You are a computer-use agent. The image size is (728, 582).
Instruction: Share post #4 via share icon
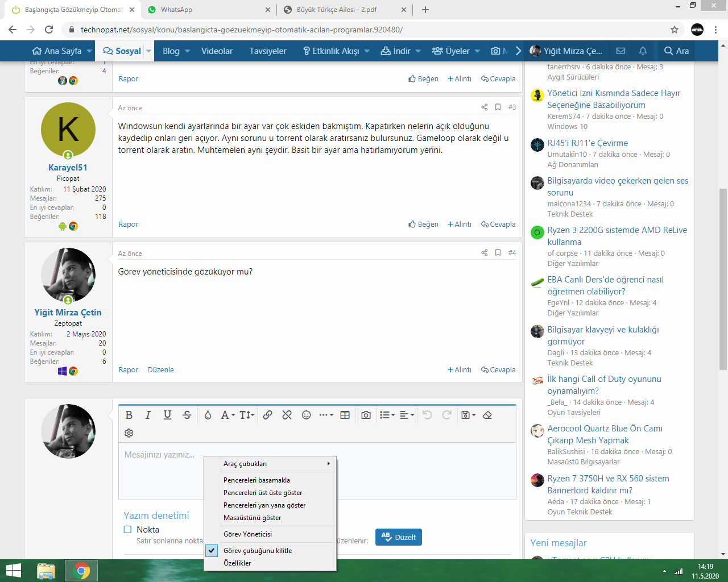click(x=485, y=252)
